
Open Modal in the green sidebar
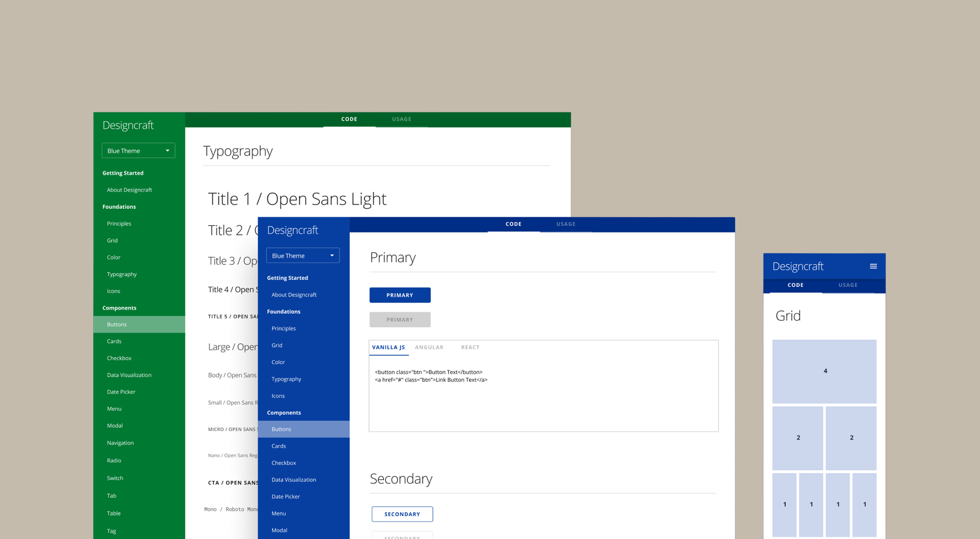pyautogui.click(x=115, y=426)
